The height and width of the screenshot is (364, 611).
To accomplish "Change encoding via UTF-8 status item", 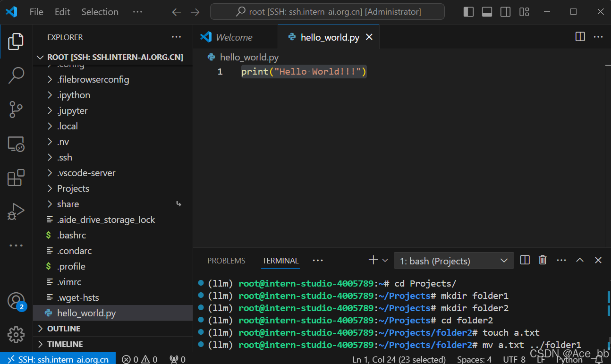I will coord(514,359).
